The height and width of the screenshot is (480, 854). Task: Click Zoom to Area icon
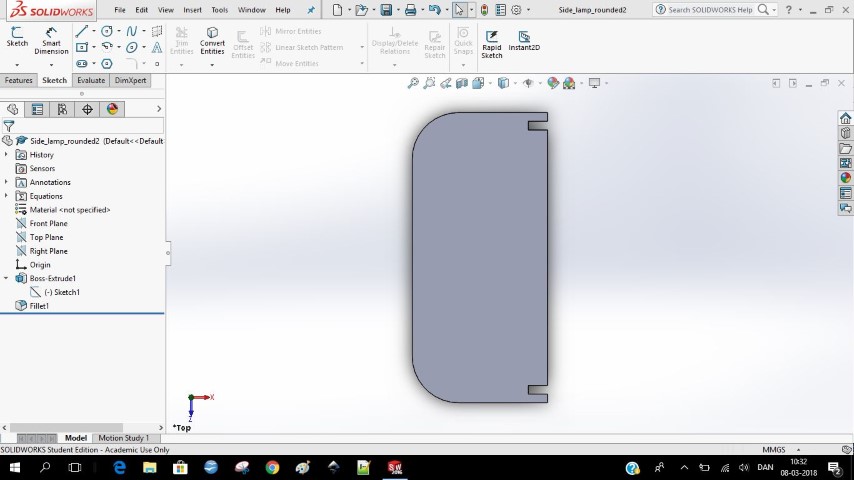429,83
